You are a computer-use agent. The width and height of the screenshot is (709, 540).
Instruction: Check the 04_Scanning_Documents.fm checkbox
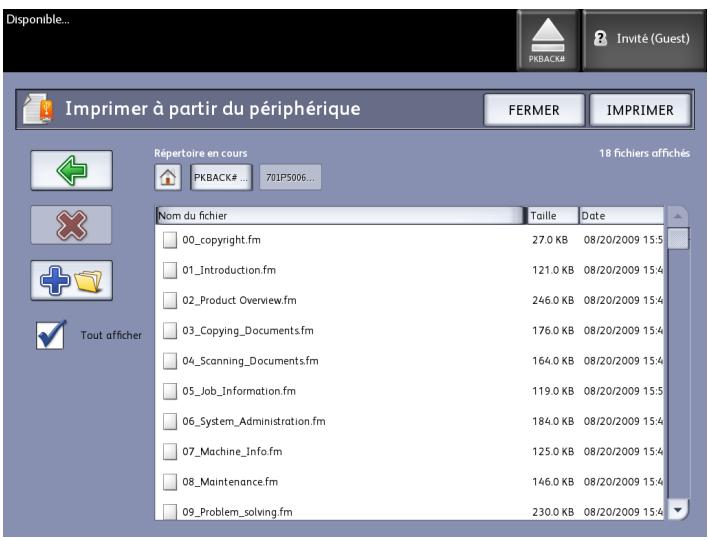[x=170, y=361]
